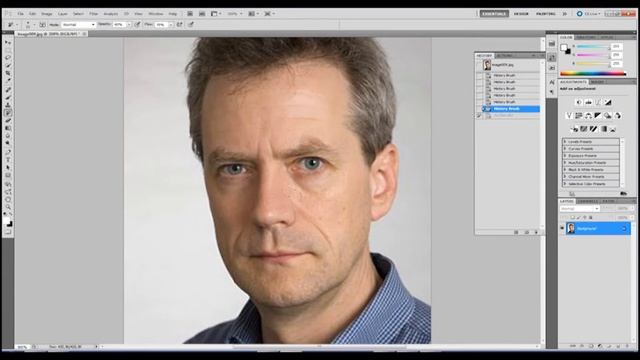The image size is (640, 360).
Task: Select the highlighted History Brush state
Action: 511,109
